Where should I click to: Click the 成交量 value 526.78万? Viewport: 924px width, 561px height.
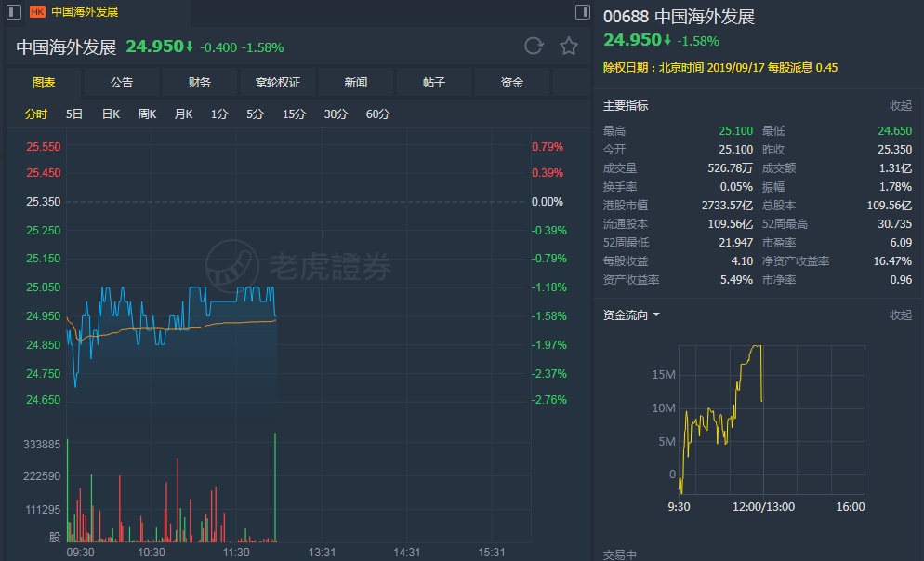(730, 168)
